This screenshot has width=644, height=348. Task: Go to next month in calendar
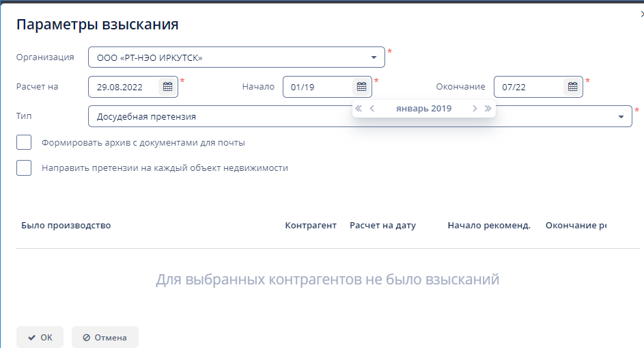click(x=475, y=109)
